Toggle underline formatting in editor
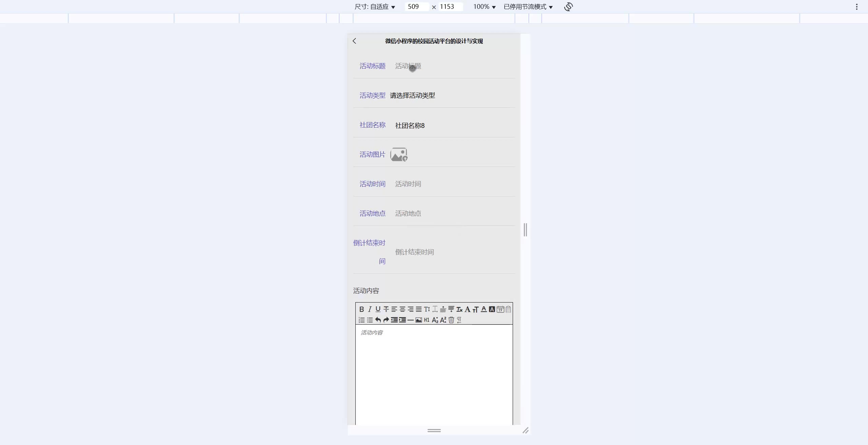This screenshot has height=445, width=868. click(378, 309)
